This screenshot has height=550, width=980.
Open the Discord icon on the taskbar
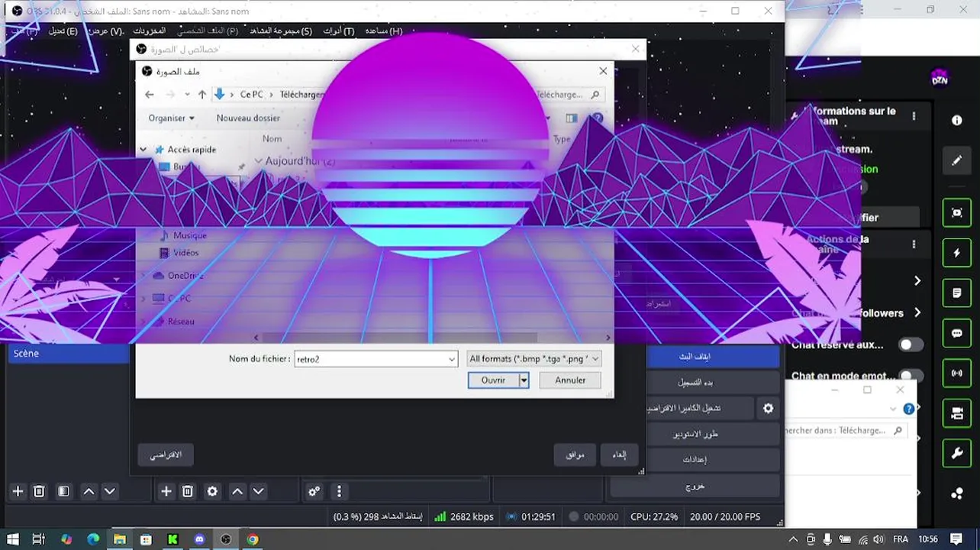(x=199, y=539)
